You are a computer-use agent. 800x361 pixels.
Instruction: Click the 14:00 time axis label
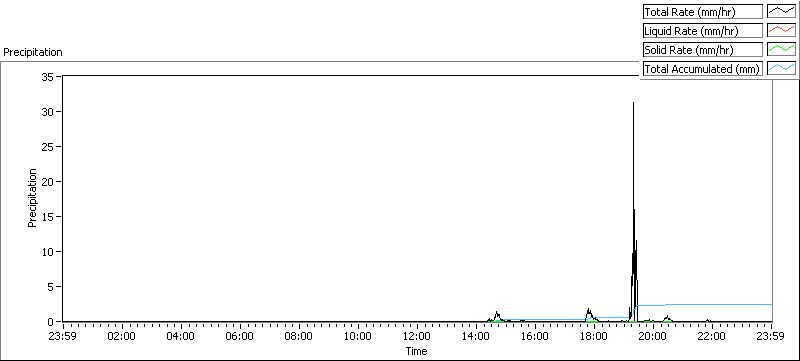pos(477,336)
